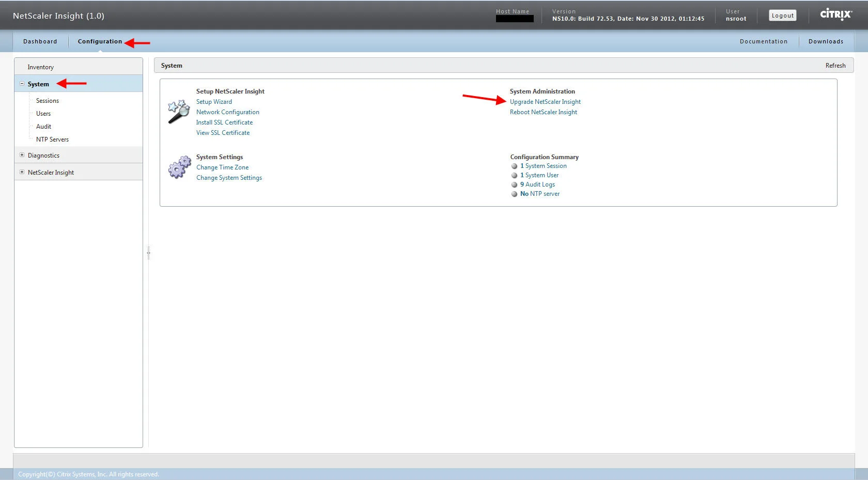Image resolution: width=868 pixels, height=480 pixels.
Task: Open Users under System
Action: pos(43,114)
